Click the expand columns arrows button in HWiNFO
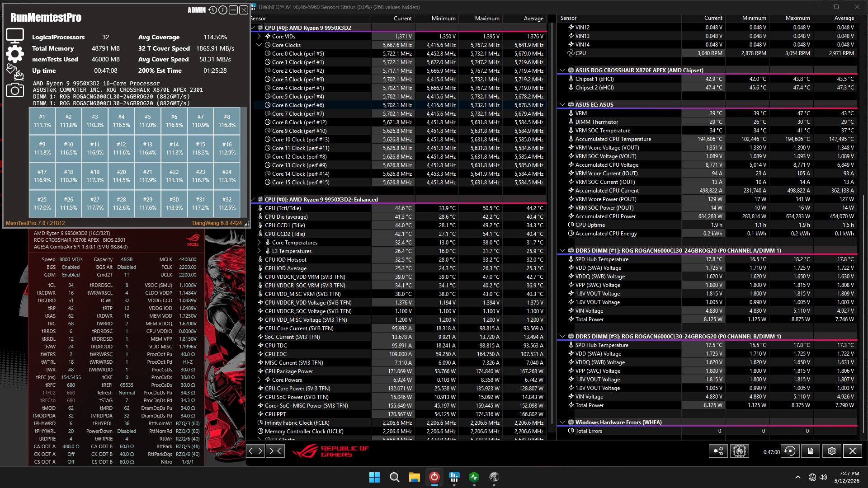Image resolution: width=868 pixels, height=488 pixels. (255, 450)
